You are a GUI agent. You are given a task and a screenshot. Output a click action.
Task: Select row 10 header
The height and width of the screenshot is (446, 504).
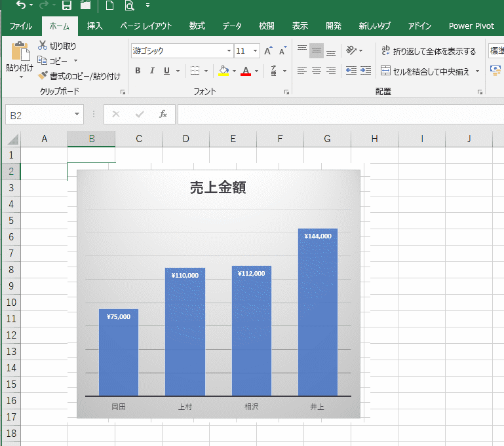click(x=11, y=303)
